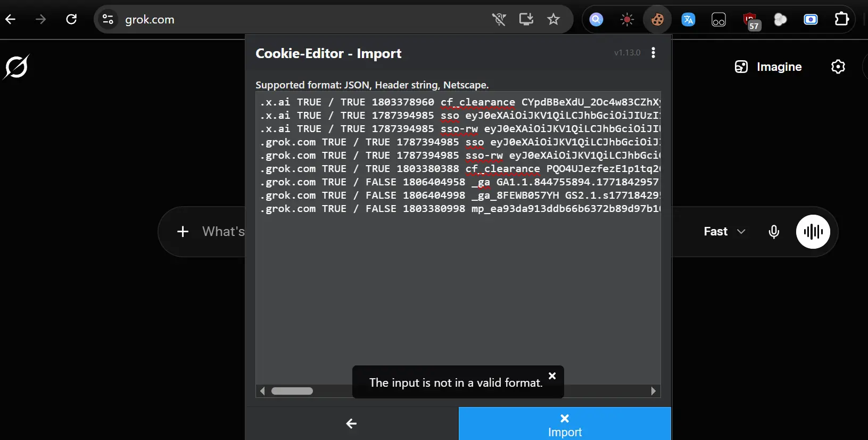
Task: Go back from Cookie-Editor Import view
Action: coord(351,424)
